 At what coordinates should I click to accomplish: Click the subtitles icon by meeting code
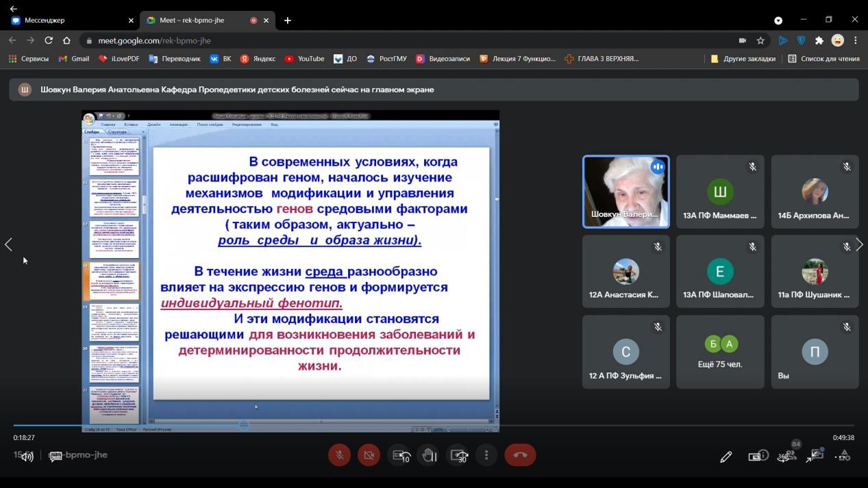pos(56,456)
